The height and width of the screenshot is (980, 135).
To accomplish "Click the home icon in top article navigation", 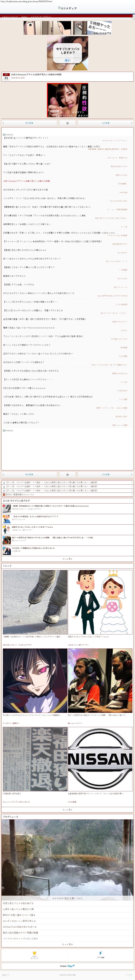I will tap(68, 123).
